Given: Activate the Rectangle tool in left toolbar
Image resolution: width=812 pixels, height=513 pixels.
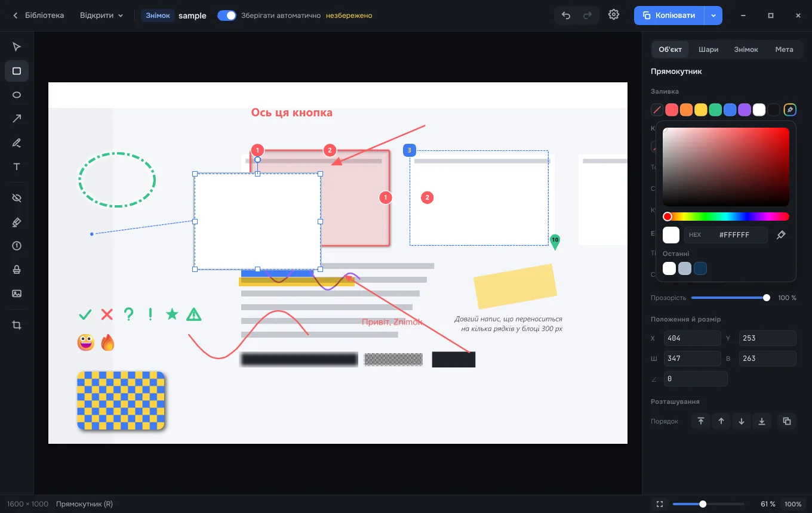Looking at the screenshot, I should click(17, 71).
